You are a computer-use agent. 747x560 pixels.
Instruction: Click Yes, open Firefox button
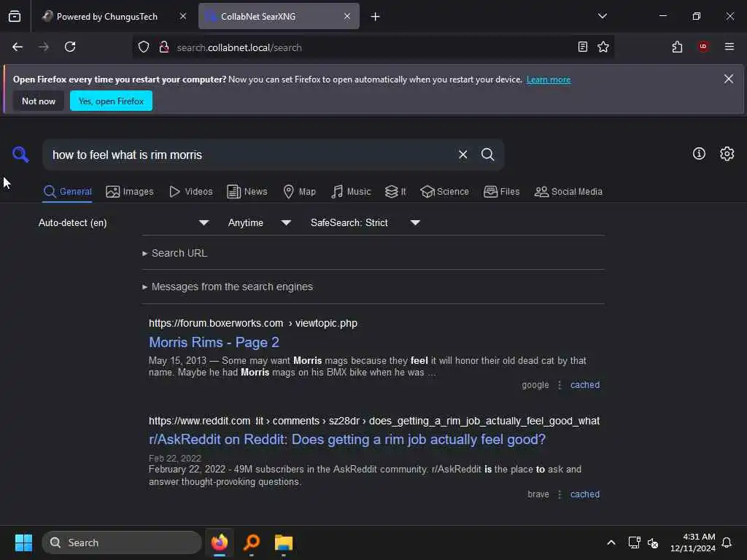tap(111, 101)
